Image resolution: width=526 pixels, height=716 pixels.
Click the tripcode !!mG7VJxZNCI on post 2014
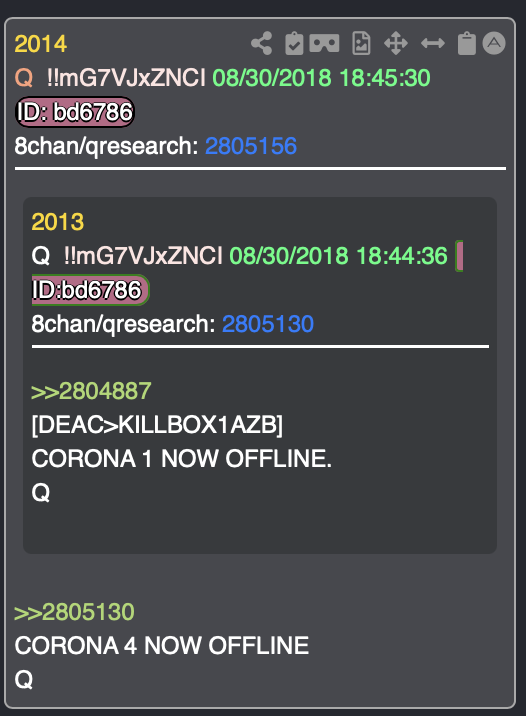pyautogui.click(x=126, y=78)
